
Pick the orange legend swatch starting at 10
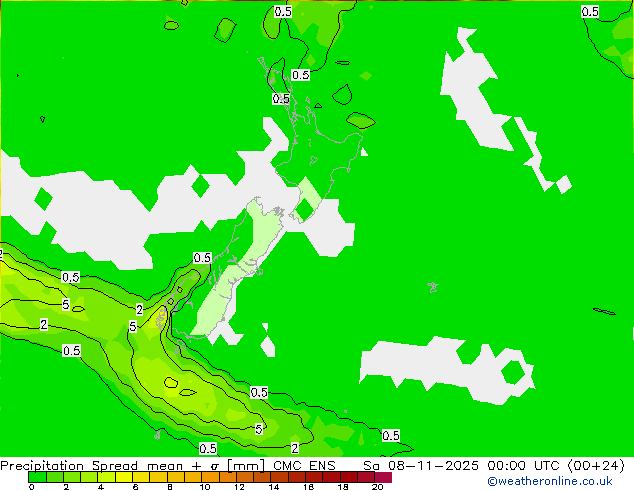[x=210, y=477]
